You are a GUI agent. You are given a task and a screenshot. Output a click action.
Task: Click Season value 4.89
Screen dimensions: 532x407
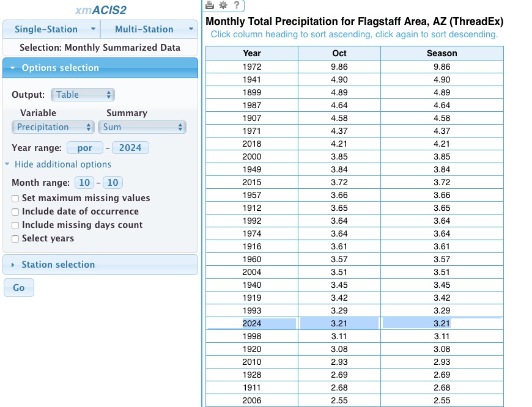pos(441,93)
